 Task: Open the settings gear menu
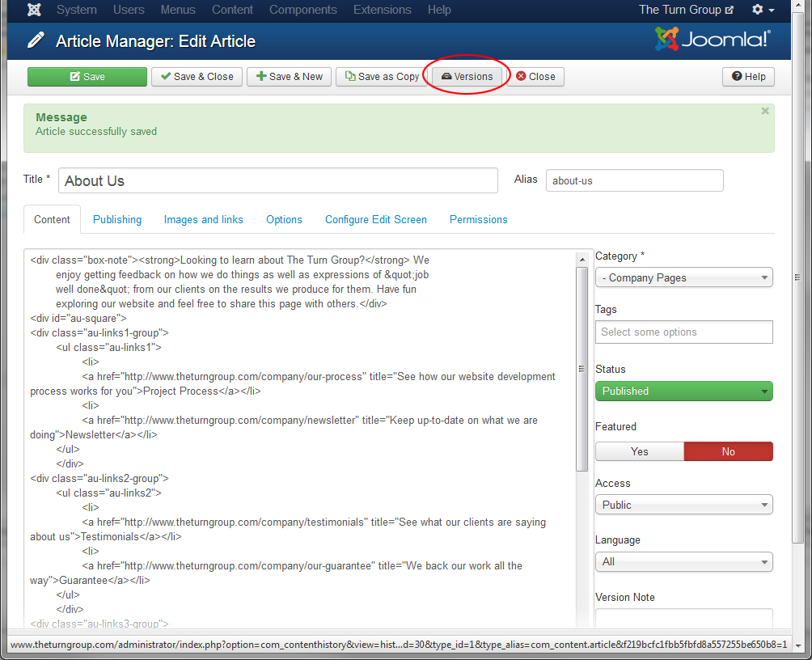tap(763, 11)
